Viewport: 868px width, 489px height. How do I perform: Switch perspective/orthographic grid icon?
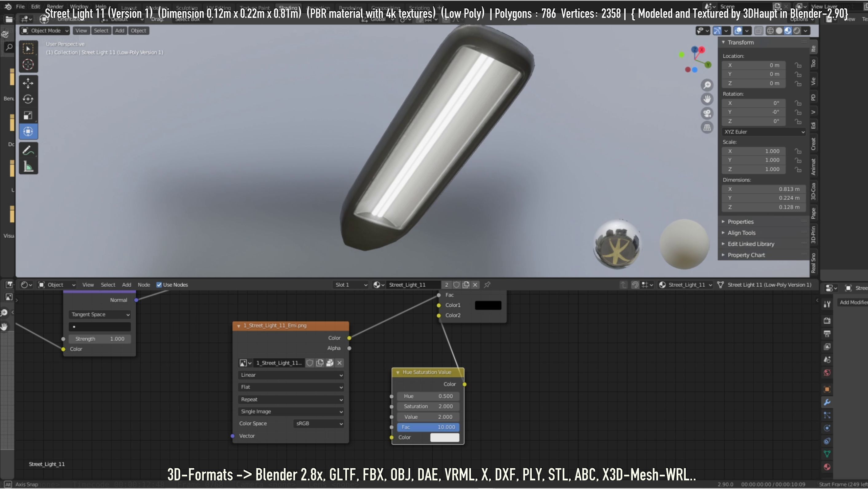707,127
